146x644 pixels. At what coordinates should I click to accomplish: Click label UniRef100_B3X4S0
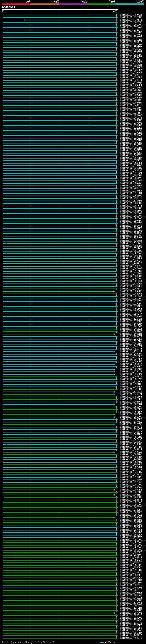pyautogui.click(x=131, y=620)
